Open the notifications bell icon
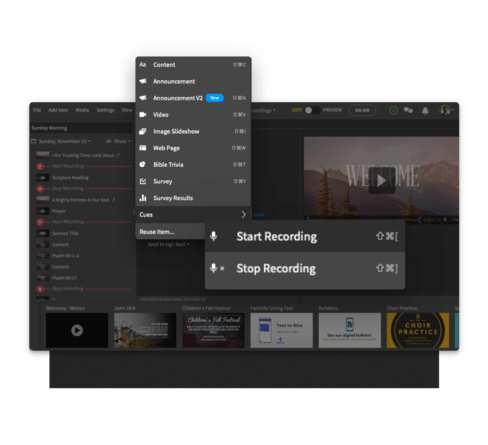Screen dimensions: 488x445 click(x=425, y=111)
